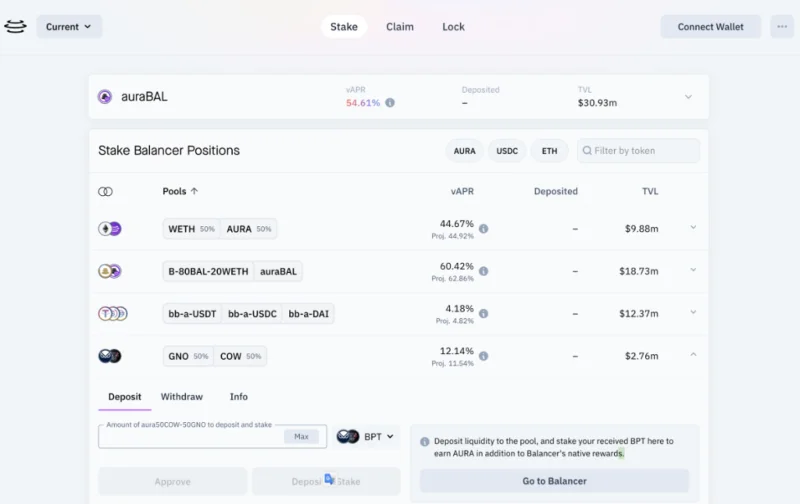This screenshot has width=800, height=504.
Task: Select the Withdraw tab
Action: 182,397
